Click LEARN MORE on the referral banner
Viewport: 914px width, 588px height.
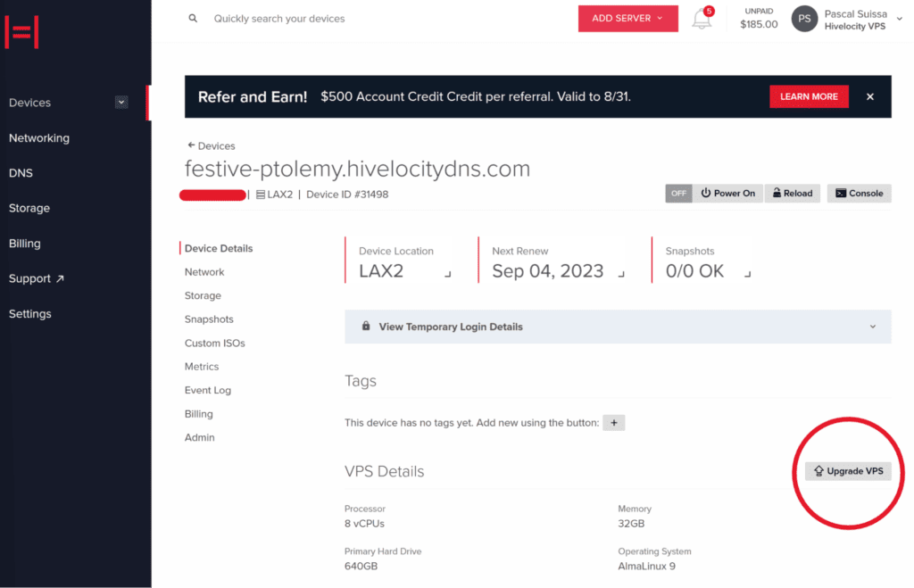pos(809,96)
